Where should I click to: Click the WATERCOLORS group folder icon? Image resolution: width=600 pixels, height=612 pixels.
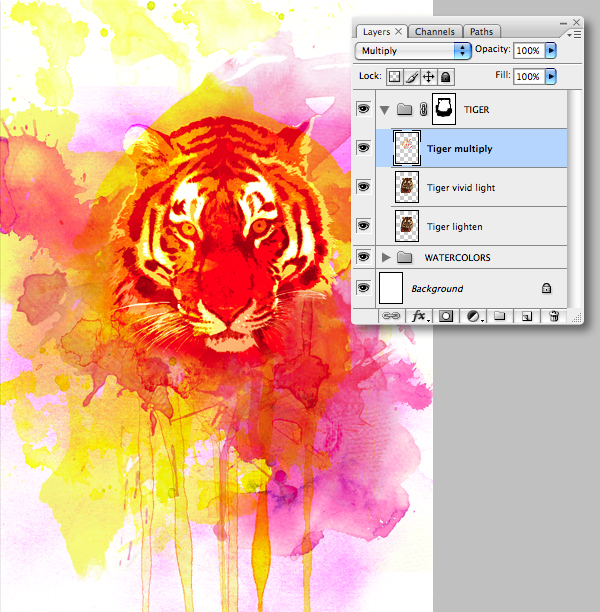pos(404,257)
